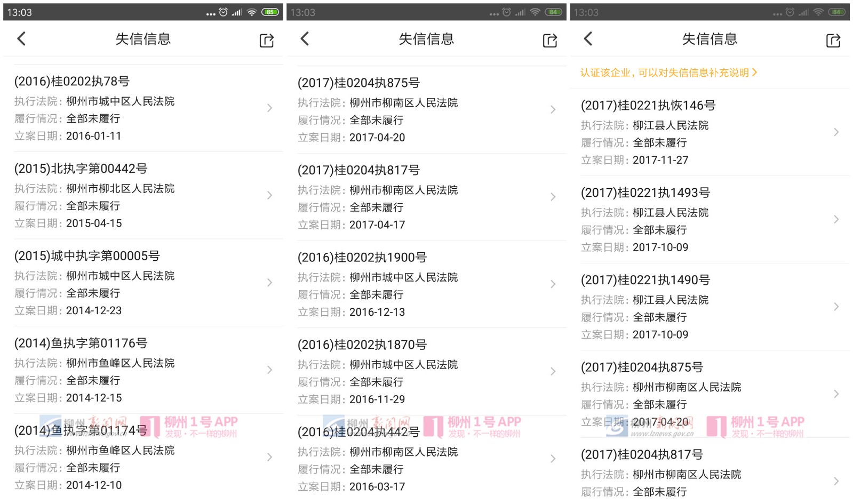Tap filing date 2014-12-15

[x=94, y=398]
